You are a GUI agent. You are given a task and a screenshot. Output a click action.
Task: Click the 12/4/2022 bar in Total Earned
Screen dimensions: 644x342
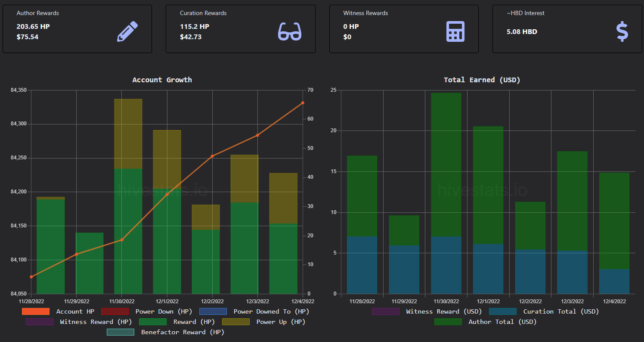pyautogui.click(x=614, y=233)
